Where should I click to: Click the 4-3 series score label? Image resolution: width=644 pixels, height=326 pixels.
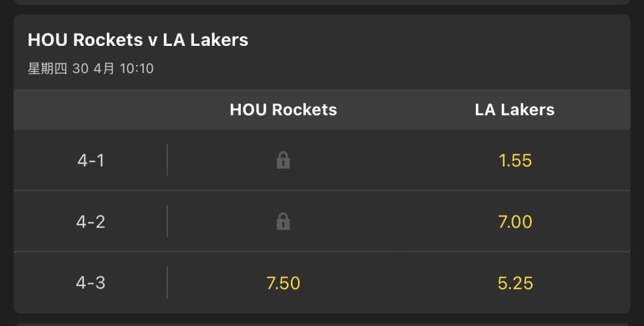(91, 283)
